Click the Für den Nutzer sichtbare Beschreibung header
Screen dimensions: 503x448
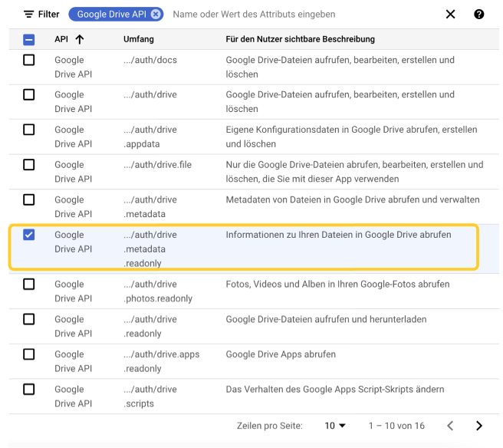300,39
